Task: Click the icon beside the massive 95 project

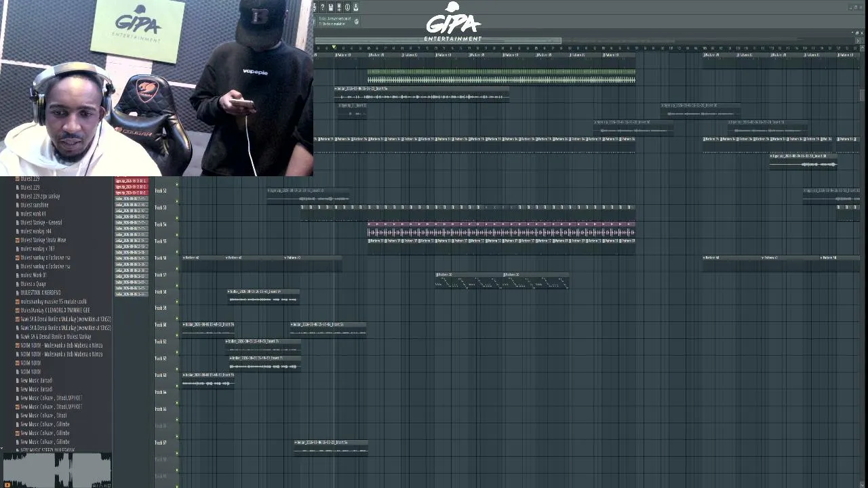Action: (18, 302)
